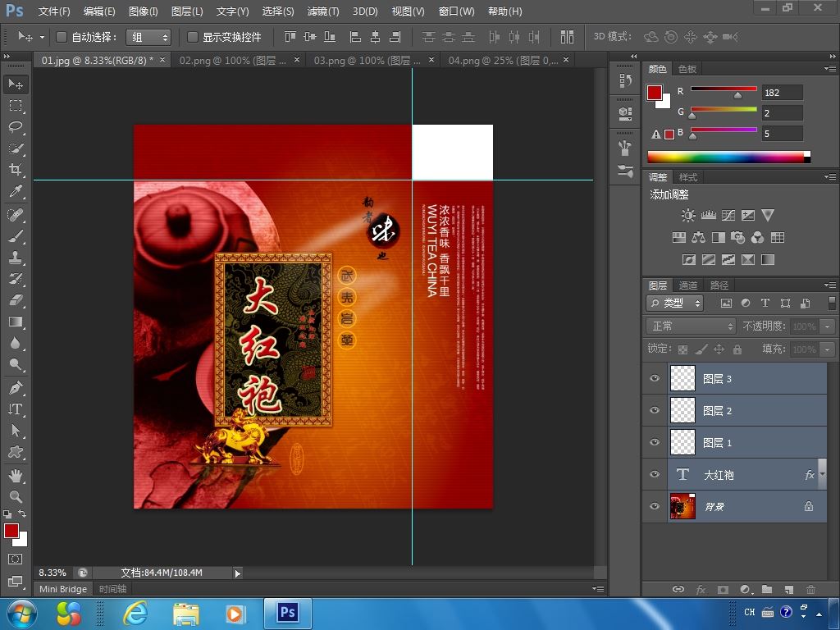Open the 时间轴 panel
The width and height of the screenshot is (840, 630).
click(112, 589)
